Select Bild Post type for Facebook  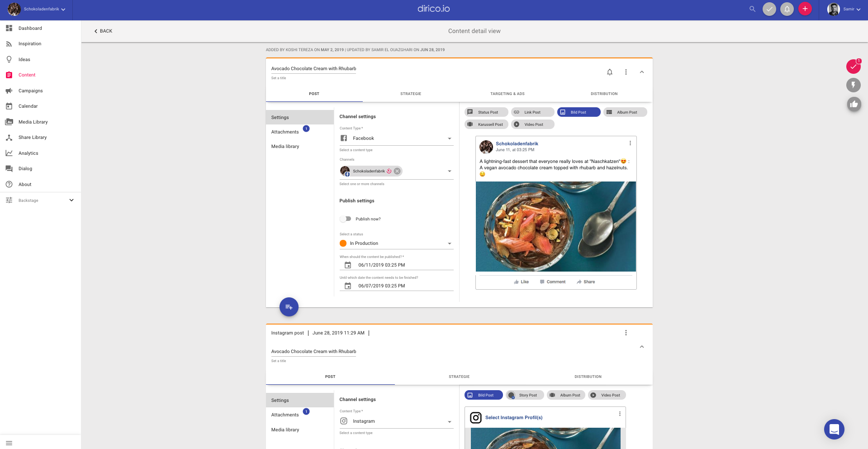(579, 112)
